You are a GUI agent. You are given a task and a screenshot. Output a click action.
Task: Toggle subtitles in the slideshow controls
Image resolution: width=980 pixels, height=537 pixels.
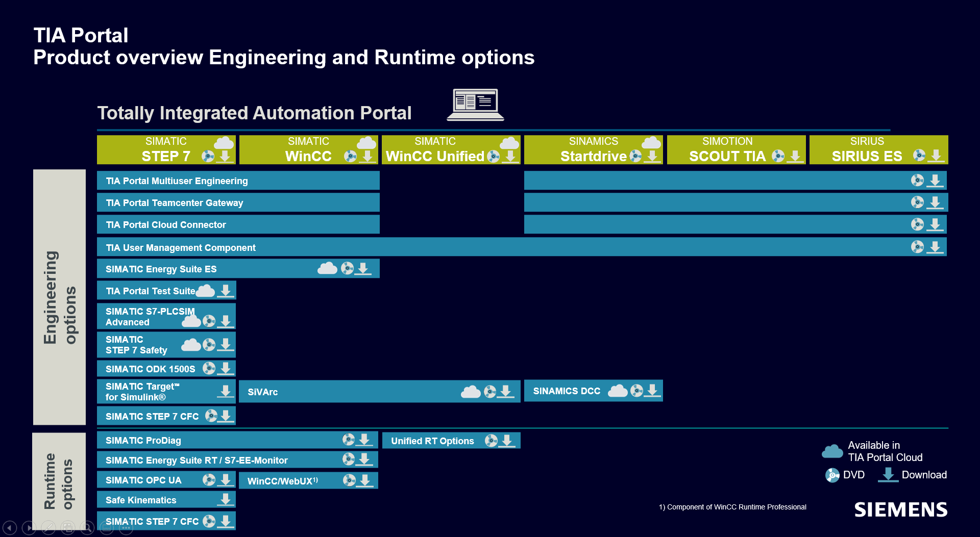point(107,528)
